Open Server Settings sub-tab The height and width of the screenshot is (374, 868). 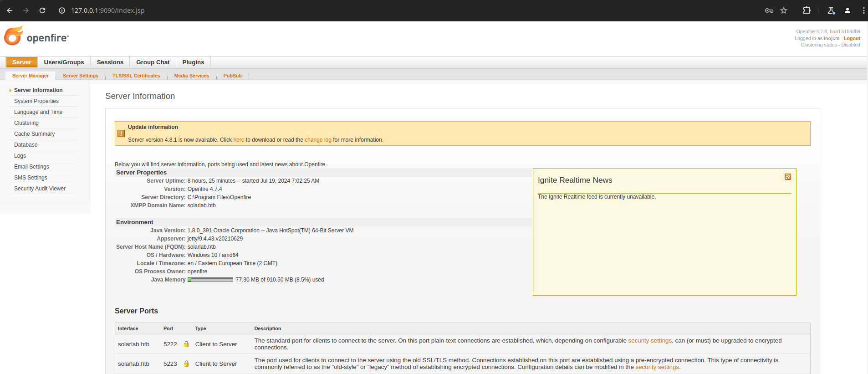(x=81, y=76)
